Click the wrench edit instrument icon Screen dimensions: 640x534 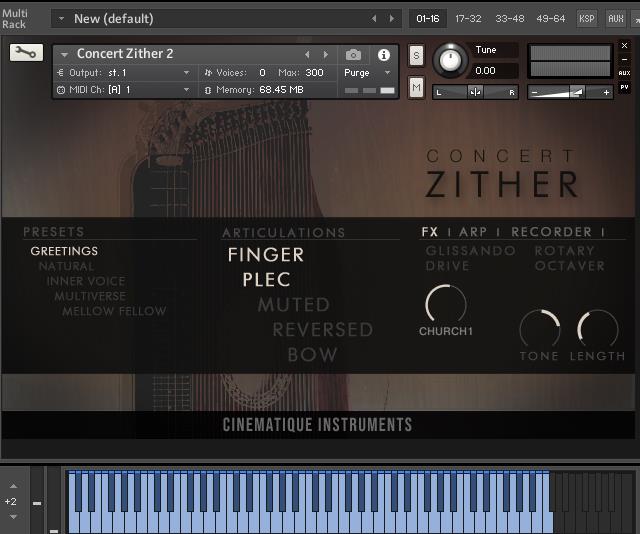tap(26, 53)
